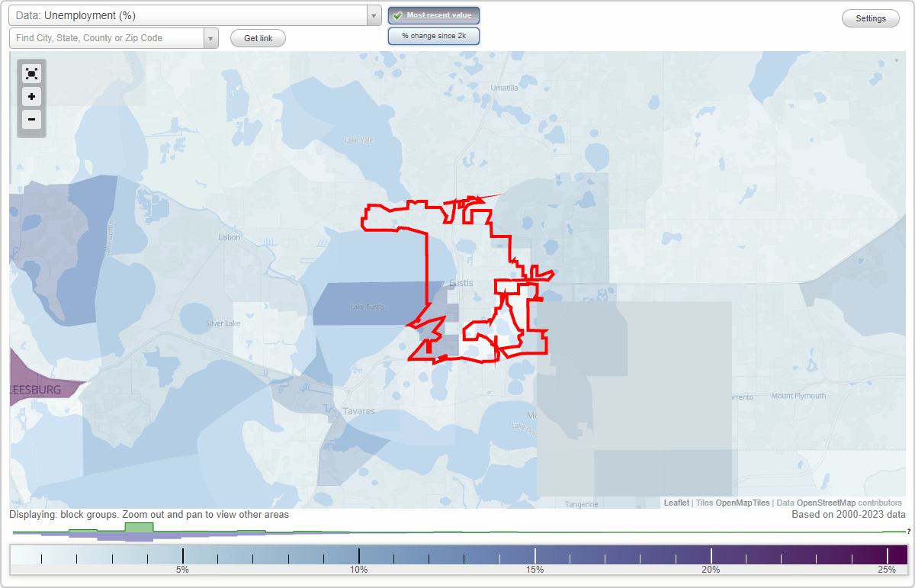Click the Silver Lake map label
Viewport: 915px width, 588px height.
click(223, 323)
